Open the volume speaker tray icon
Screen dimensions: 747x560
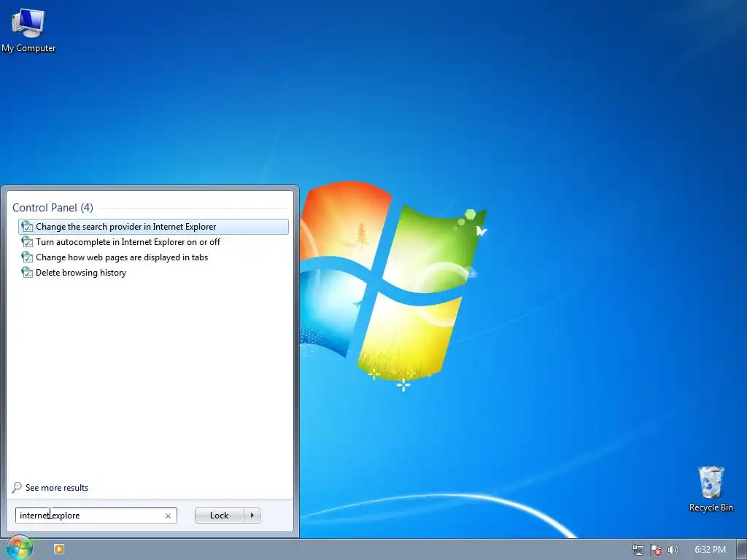click(673, 550)
